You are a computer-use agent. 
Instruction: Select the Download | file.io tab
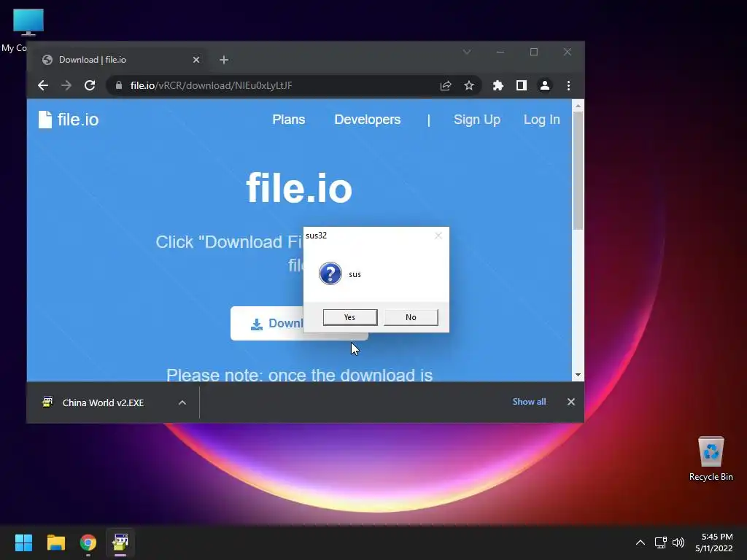coord(119,60)
